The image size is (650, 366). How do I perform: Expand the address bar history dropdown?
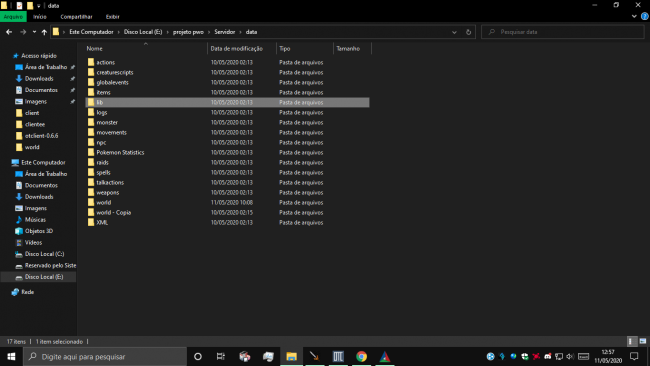(x=454, y=32)
